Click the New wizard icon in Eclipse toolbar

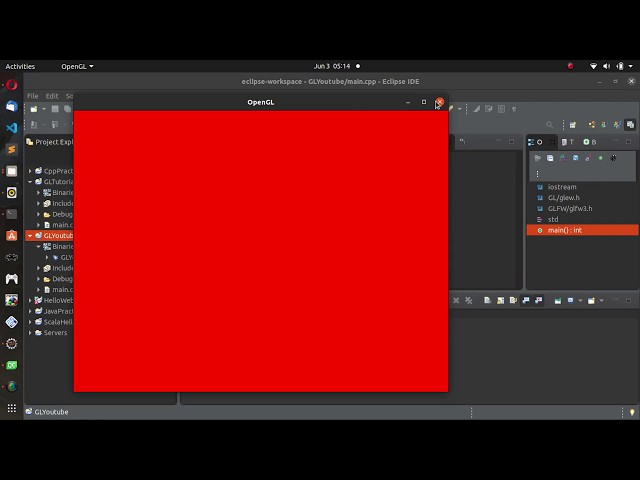pyautogui.click(x=34, y=109)
